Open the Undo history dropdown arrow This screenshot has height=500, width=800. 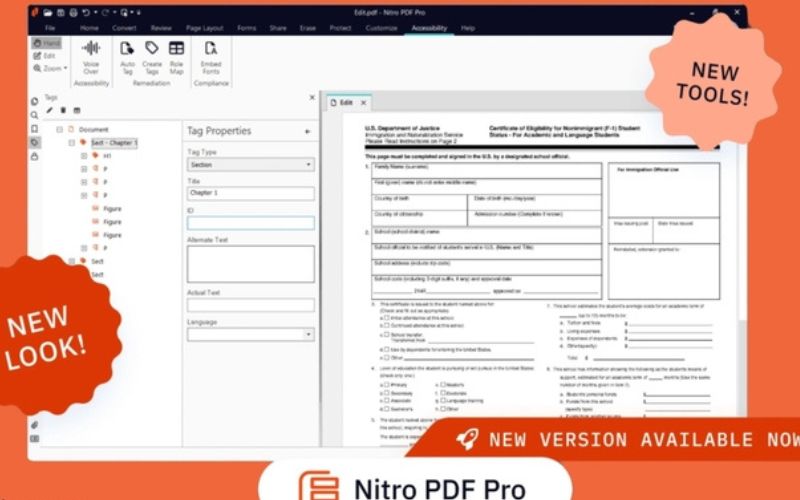95,12
